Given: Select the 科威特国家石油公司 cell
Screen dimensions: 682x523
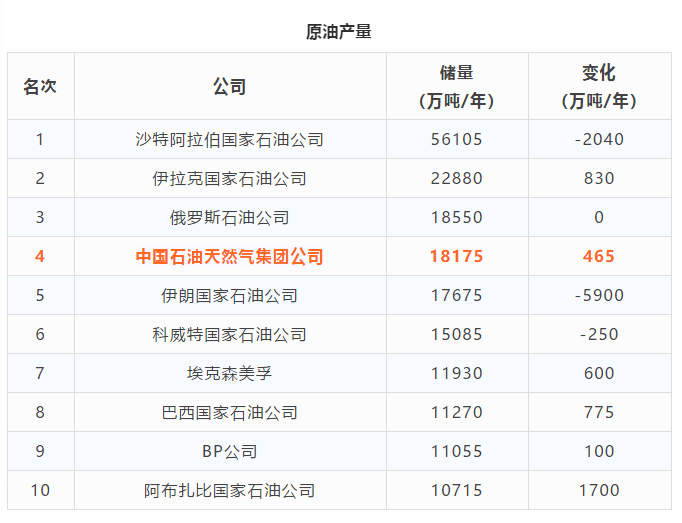Looking at the screenshot, I should 230,335.
